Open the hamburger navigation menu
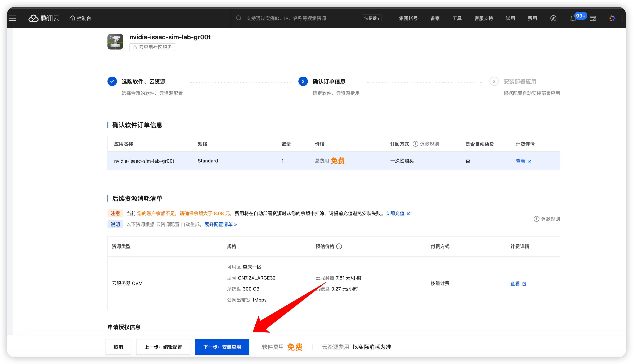633x364 pixels. click(13, 18)
